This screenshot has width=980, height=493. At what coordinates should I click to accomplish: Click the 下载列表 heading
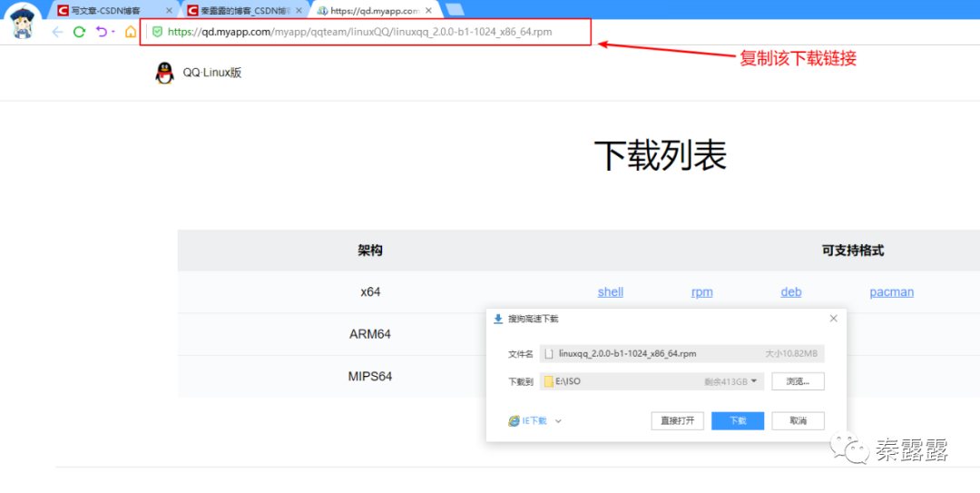point(660,154)
